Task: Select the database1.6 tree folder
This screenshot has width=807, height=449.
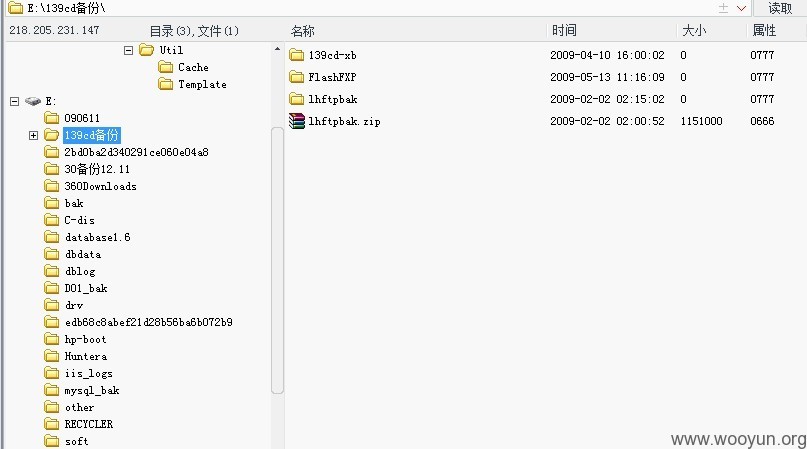Action: [x=97, y=237]
